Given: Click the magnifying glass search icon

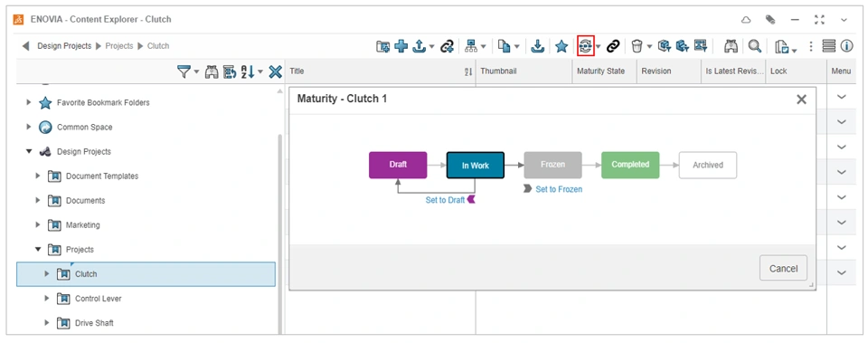Looking at the screenshot, I should pyautogui.click(x=754, y=46).
